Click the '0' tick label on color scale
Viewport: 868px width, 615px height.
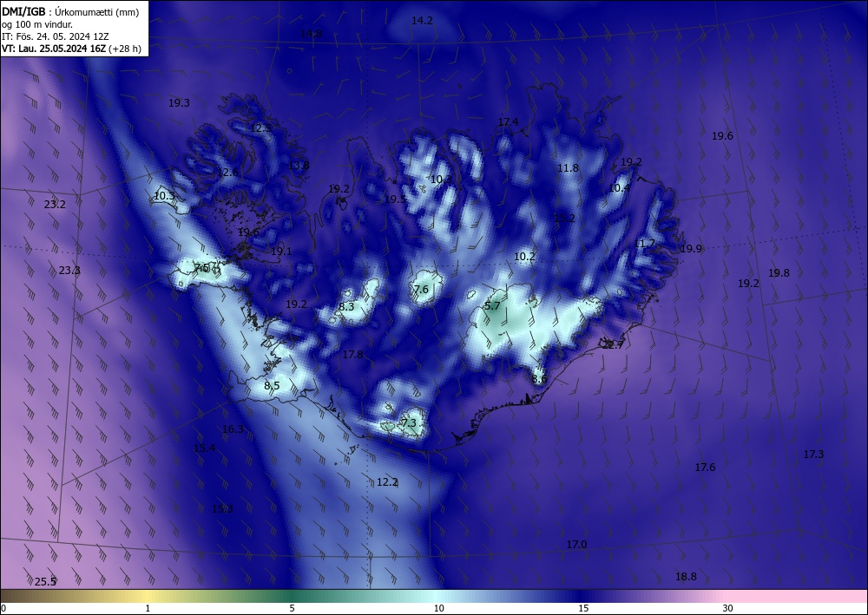(3, 609)
